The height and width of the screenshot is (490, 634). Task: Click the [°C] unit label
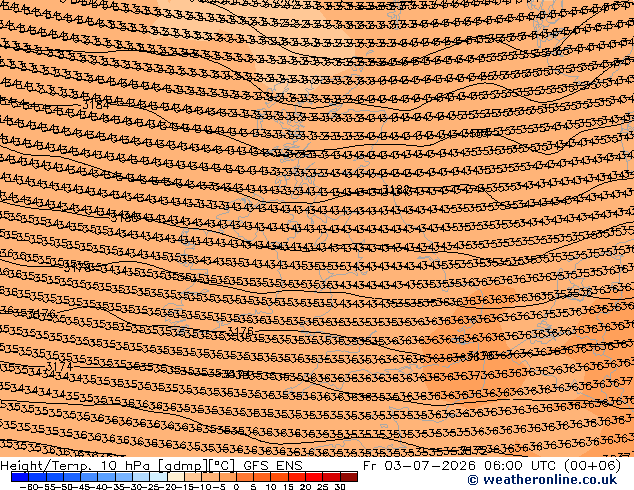coord(222,466)
